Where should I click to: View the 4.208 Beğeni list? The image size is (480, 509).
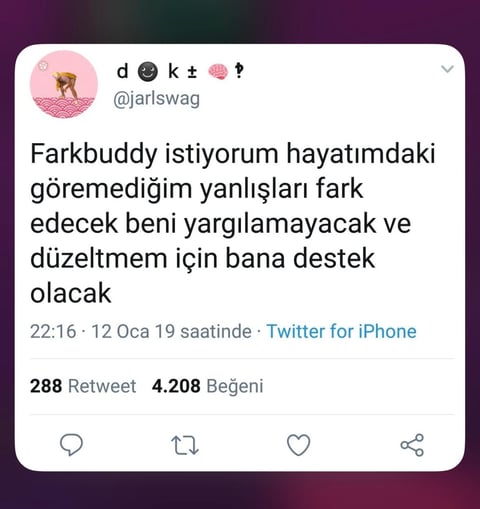point(207,386)
